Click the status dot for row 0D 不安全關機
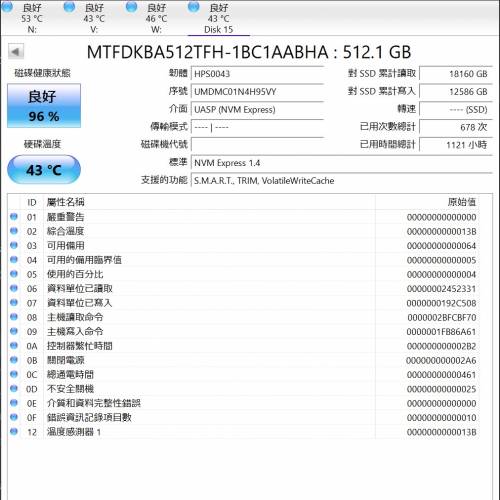Image resolution: width=500 pixels, height=500 pixels. coord(14,389)
